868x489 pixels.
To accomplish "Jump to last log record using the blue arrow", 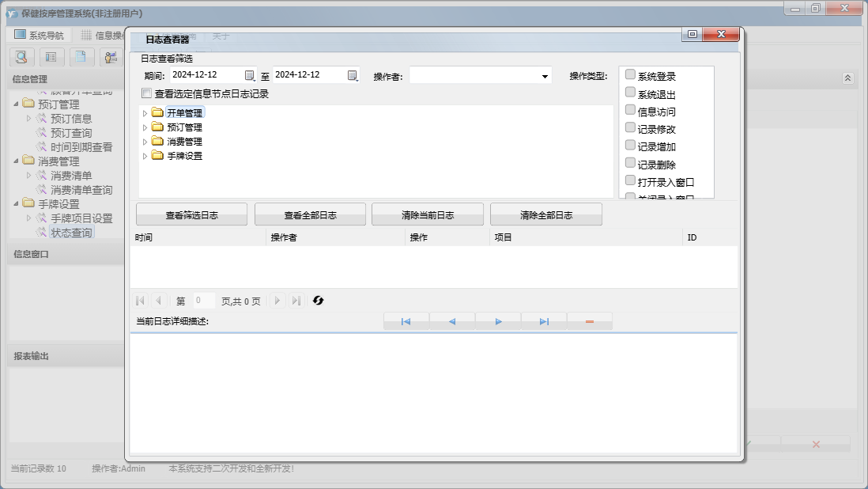I will (x=544, y=321).
